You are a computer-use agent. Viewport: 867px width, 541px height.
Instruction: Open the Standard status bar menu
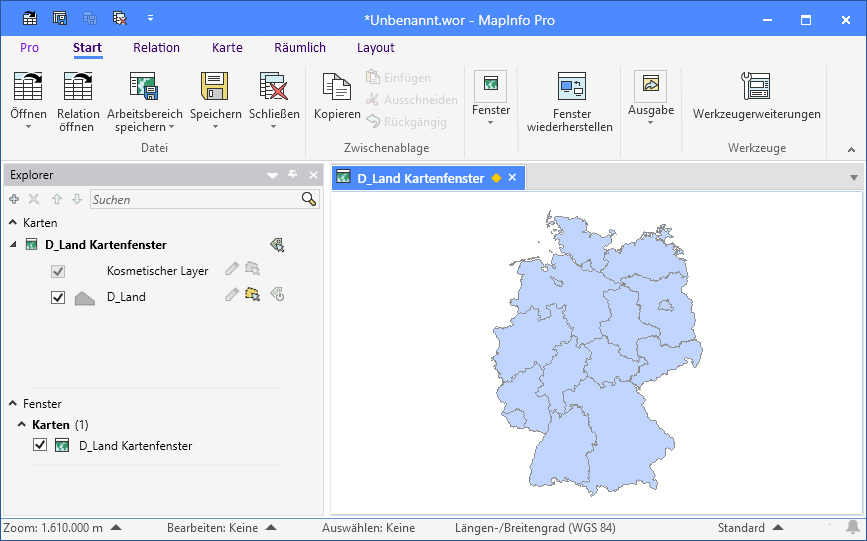coord(777,528)
